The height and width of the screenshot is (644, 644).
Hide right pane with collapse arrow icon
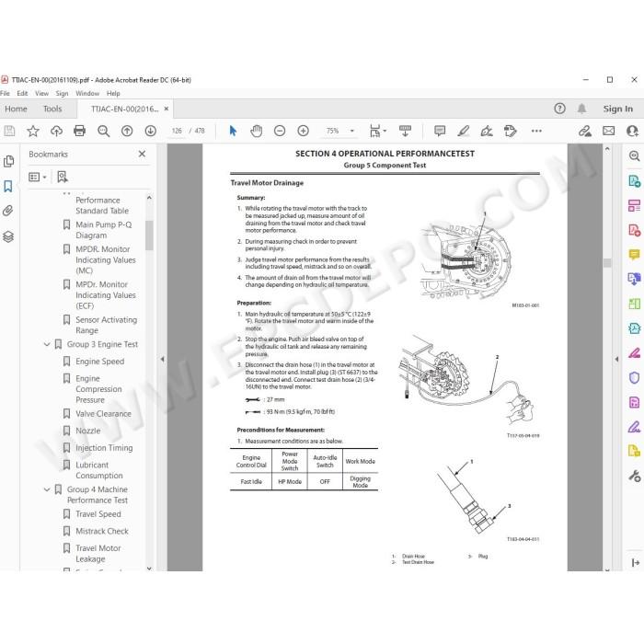[x=635, y=563]
